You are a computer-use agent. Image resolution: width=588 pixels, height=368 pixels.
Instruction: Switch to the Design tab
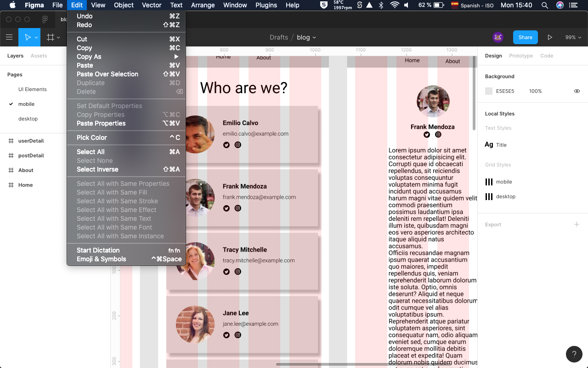pyautogui.click(x=493, y=56)
